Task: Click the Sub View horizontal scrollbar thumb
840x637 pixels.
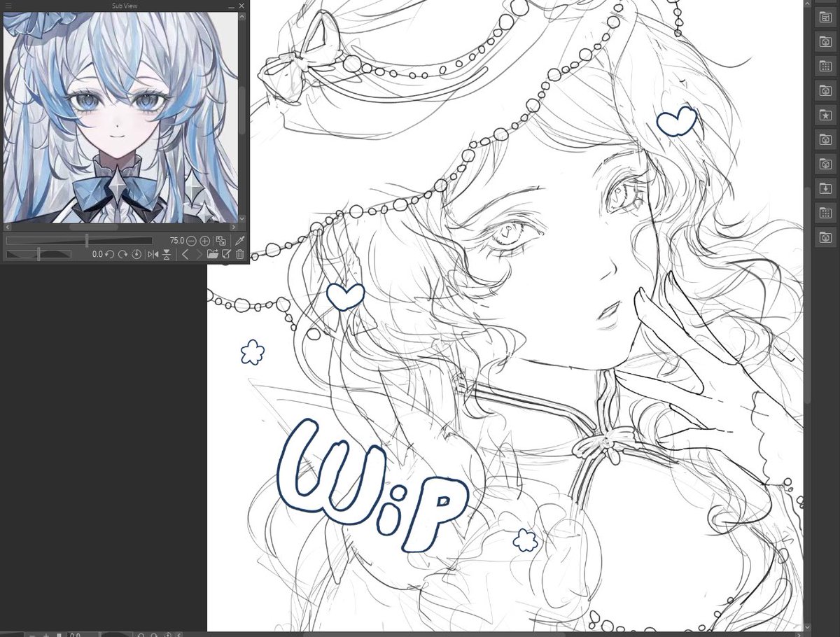Action: pyautogui.click(x=93, y=227)
